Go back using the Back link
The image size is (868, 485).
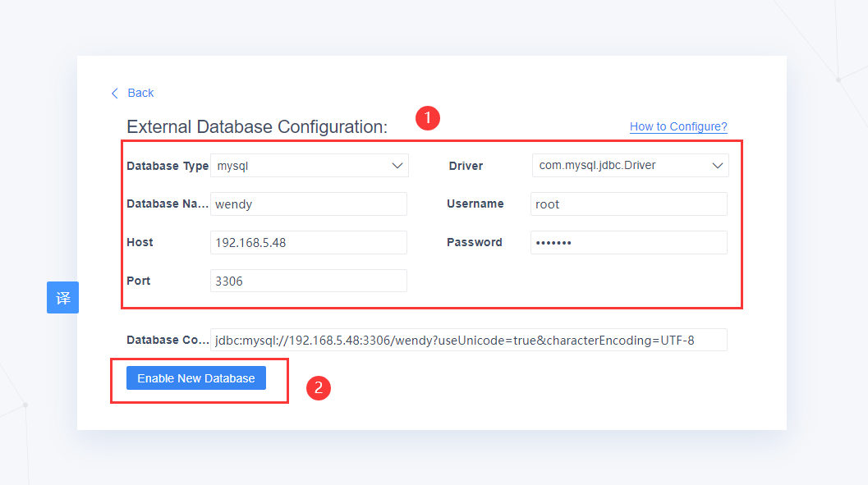pos(140,93)
